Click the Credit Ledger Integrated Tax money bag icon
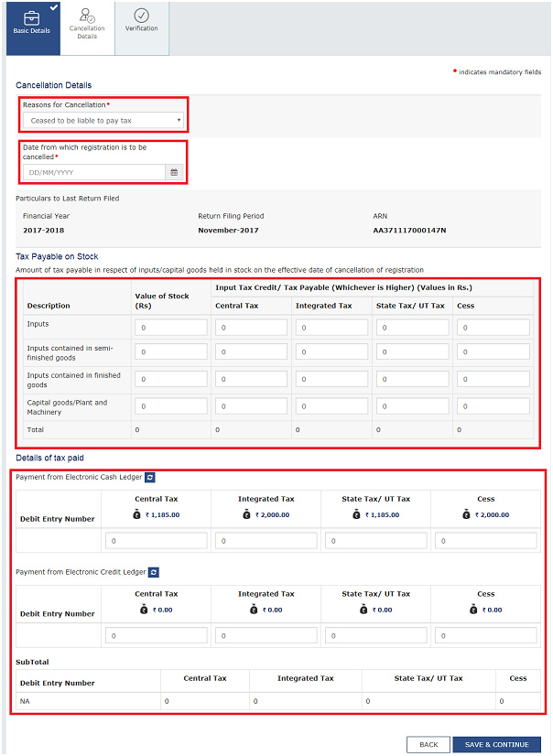Image resolution: width=553 pixels, height=756 pixels. [x=254, y=610]
